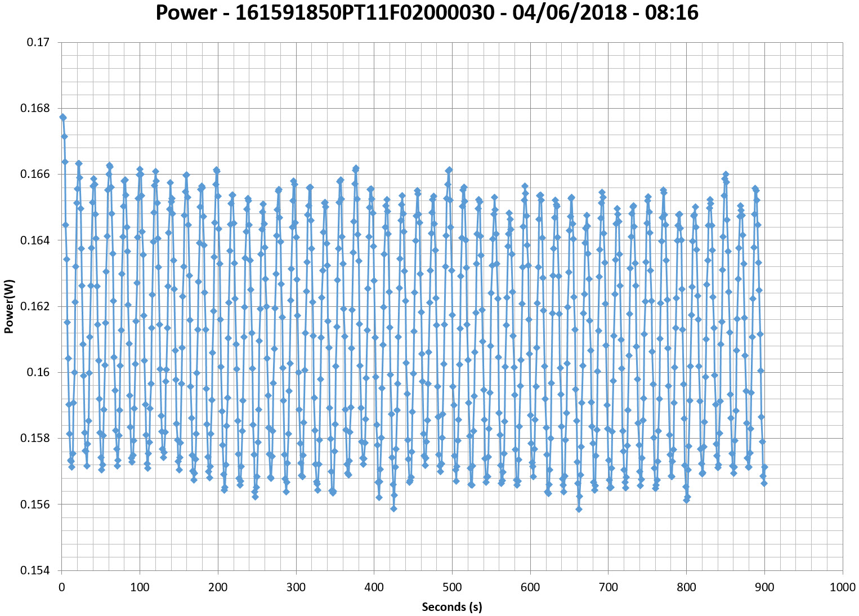This screenshot has width=859, height=616.
Task: Select the Seconds (s) horizontal axis title
Action: [451, 606]
